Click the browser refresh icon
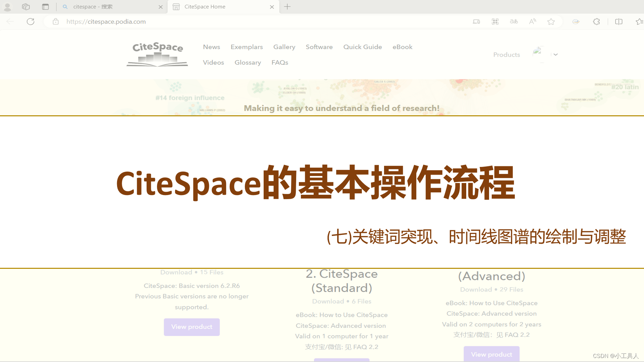The image size is (644, 362). [x=31, y=22]
